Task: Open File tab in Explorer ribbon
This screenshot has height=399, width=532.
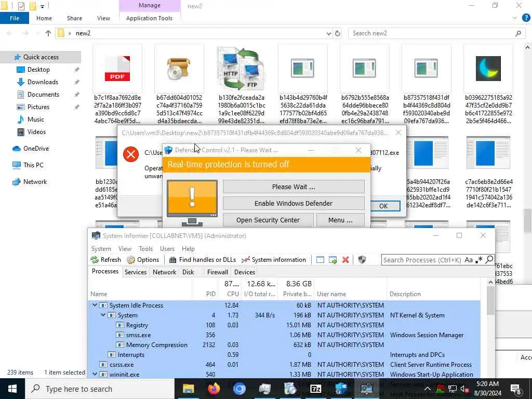Action: click(15, 18)
